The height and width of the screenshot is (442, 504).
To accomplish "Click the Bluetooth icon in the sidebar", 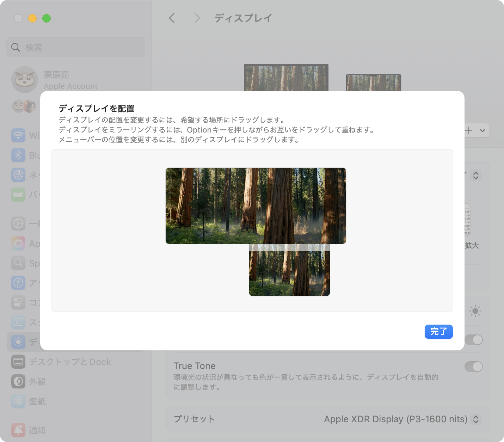I will pyautogui.click(x=18, y=155).
